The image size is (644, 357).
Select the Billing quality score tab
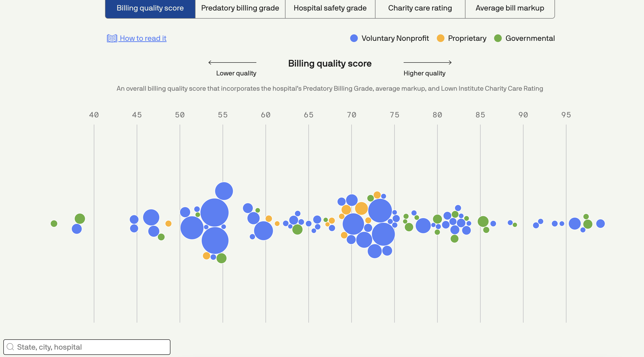[x=150, y=8]
